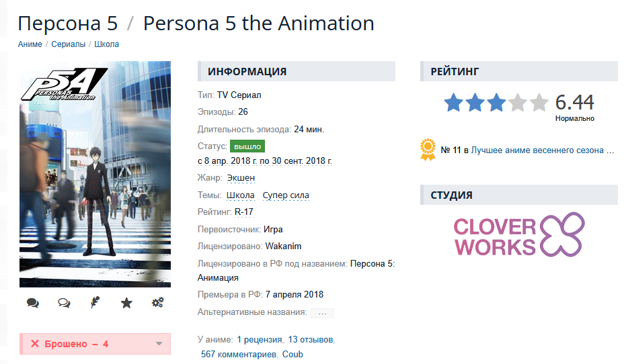Click the Persona 5 poster image
This screenshot has width=624, height=364.
[95, 175]
